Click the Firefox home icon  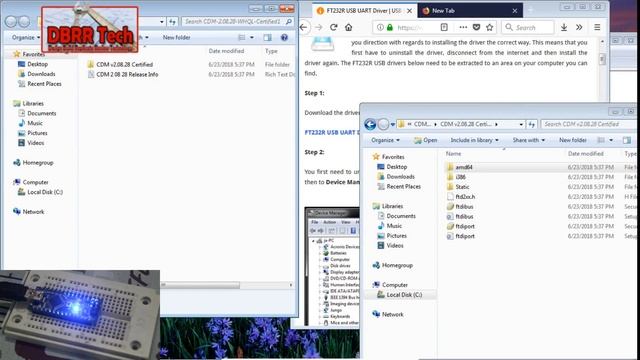click(x=349, y=27)
